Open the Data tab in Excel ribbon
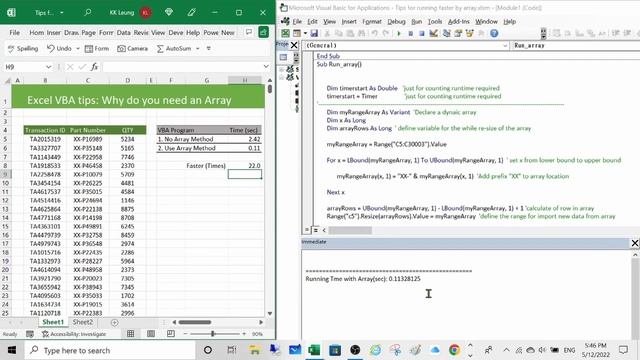 (x=123, y=32)
